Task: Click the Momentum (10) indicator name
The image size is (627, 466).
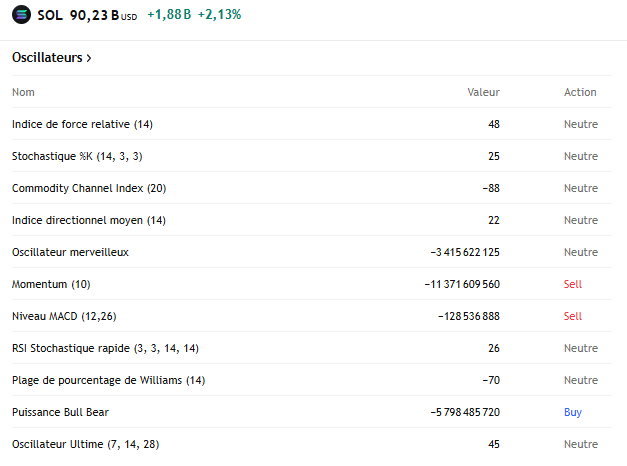Action: [x=51, y=284]
